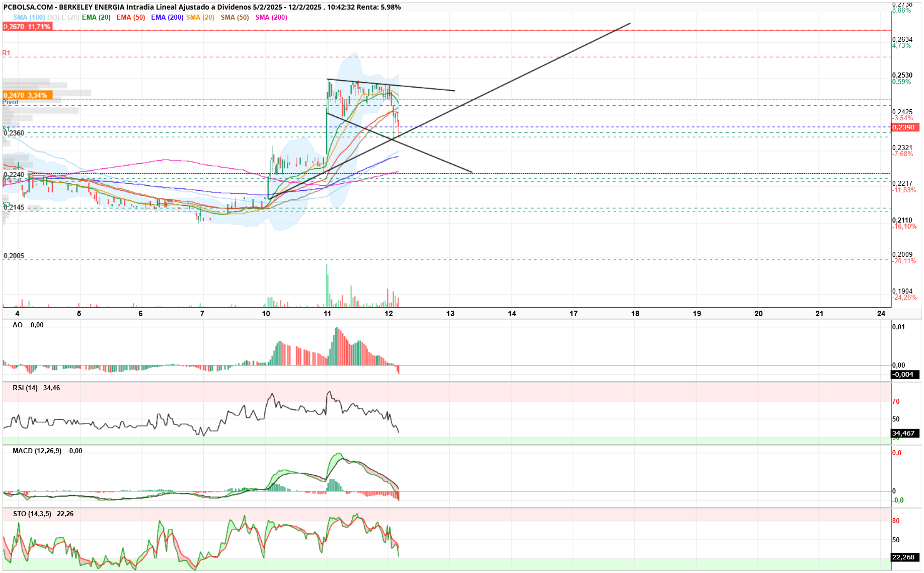Image resolution: width=924 pixels, height=573 pixels.
Task: Click the RSI (14) indicator label
Action: 25,388
